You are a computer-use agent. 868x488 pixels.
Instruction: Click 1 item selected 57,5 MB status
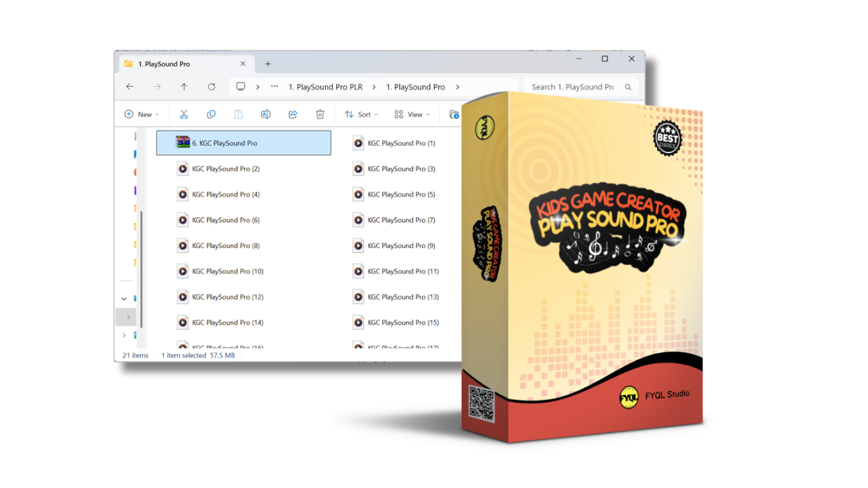tap(198, 355)
